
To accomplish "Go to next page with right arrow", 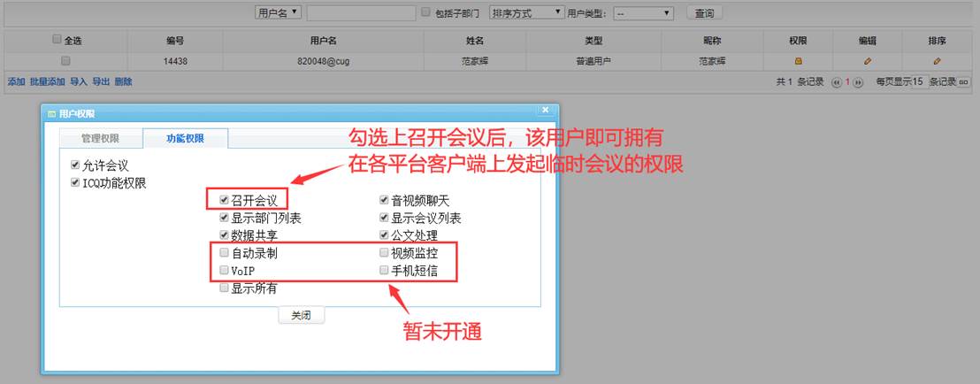I will click(x=859, y=82).
